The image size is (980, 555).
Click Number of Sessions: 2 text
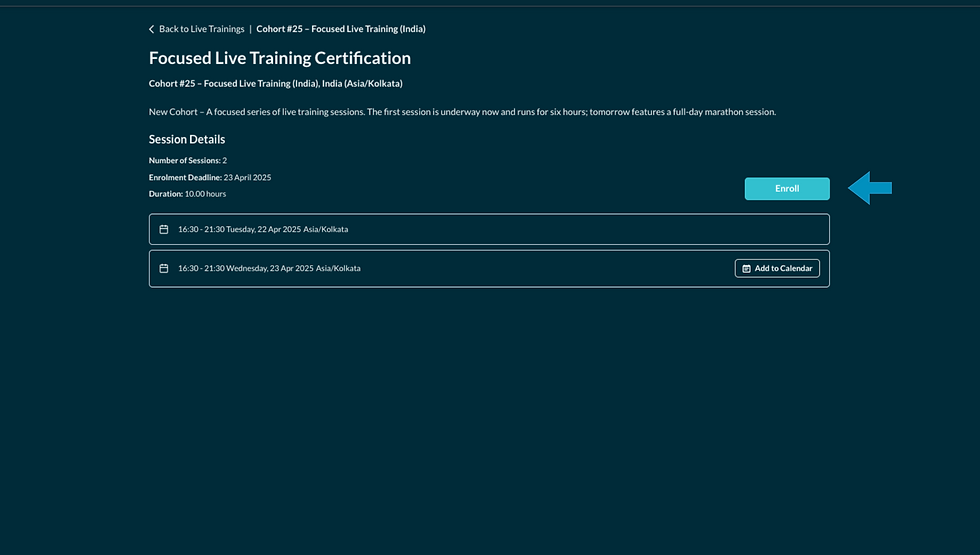tap(188, 161)
